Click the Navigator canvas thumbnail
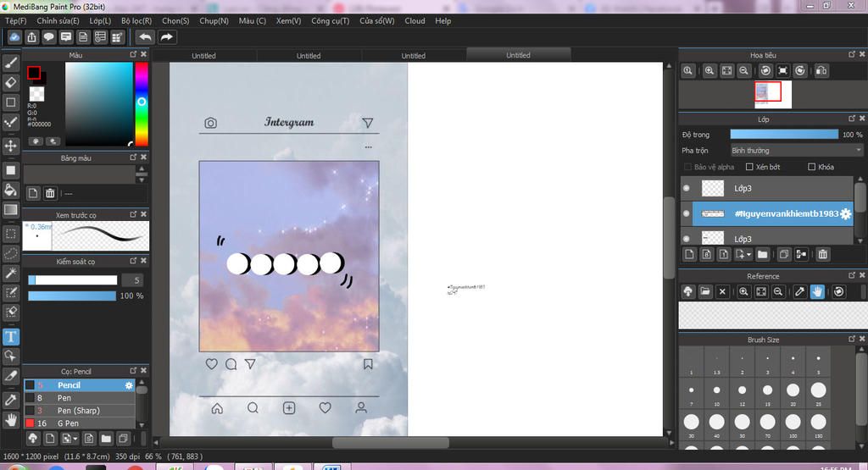 click(x=773, y=94)
